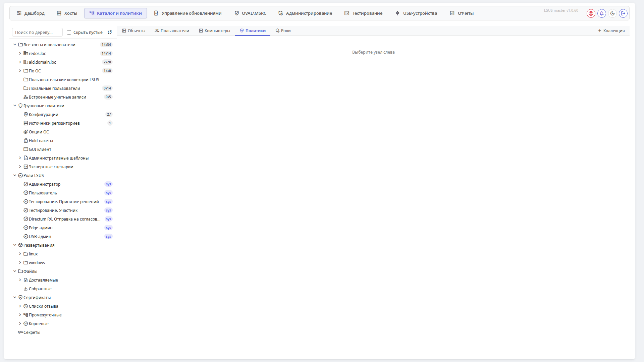Collapse 'Все хосты и пользователи' node

15,45
